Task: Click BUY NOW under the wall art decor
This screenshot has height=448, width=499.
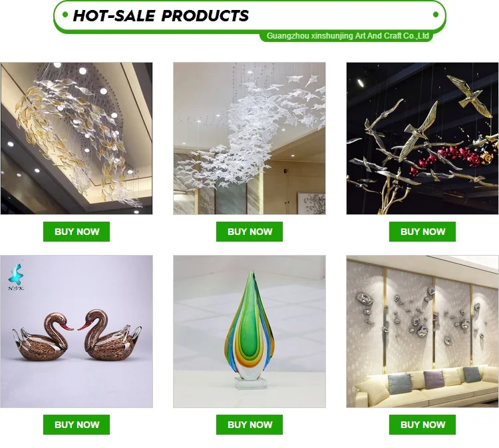Action: pyautogui.click(x=422, y=425)
